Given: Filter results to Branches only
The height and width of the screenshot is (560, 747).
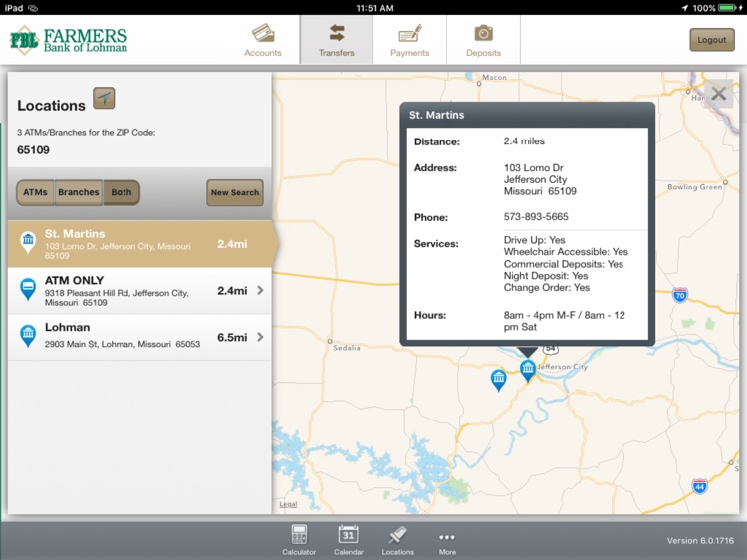Looking at the screenshot, I should click(x=78, y=192).
